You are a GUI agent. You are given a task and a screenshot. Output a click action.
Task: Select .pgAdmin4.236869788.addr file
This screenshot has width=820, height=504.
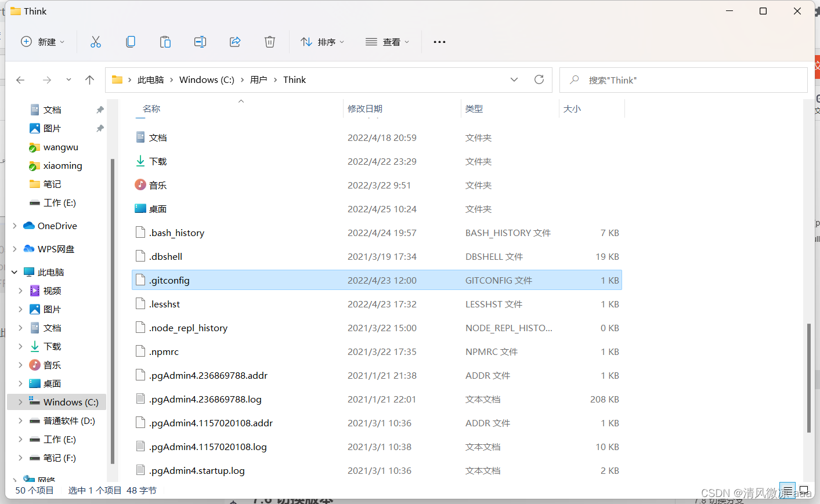(x=377, y=375)
